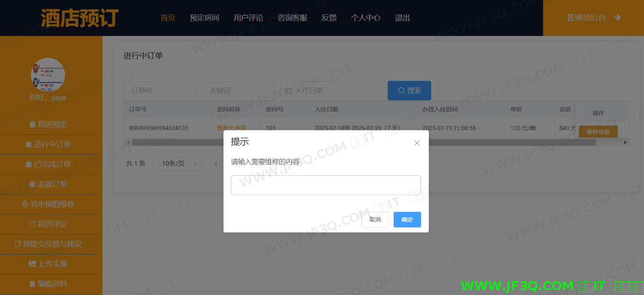The image size is (644, 295).
Task: Click the 确定 button in dialog
Action: point(407,220)
